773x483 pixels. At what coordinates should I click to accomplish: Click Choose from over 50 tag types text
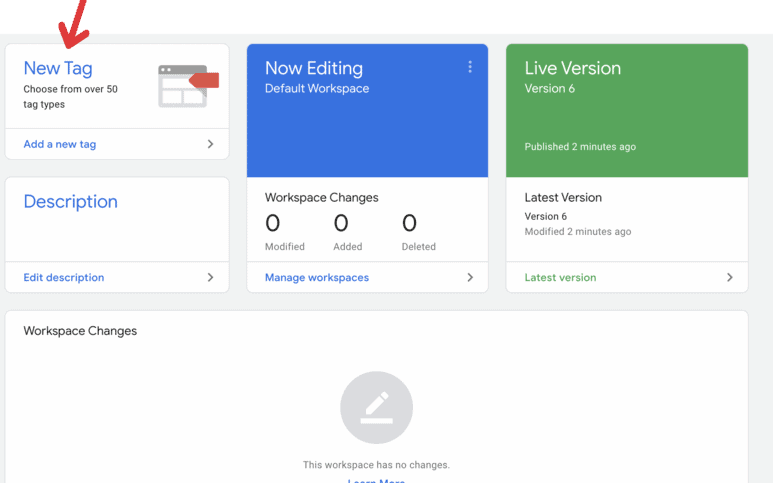coord(70,97)
